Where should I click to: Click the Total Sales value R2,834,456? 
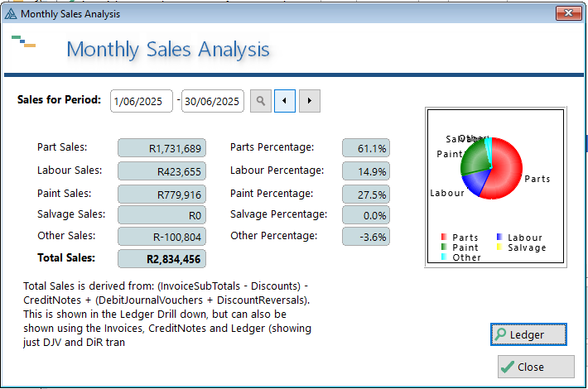[x=161, y=258]
